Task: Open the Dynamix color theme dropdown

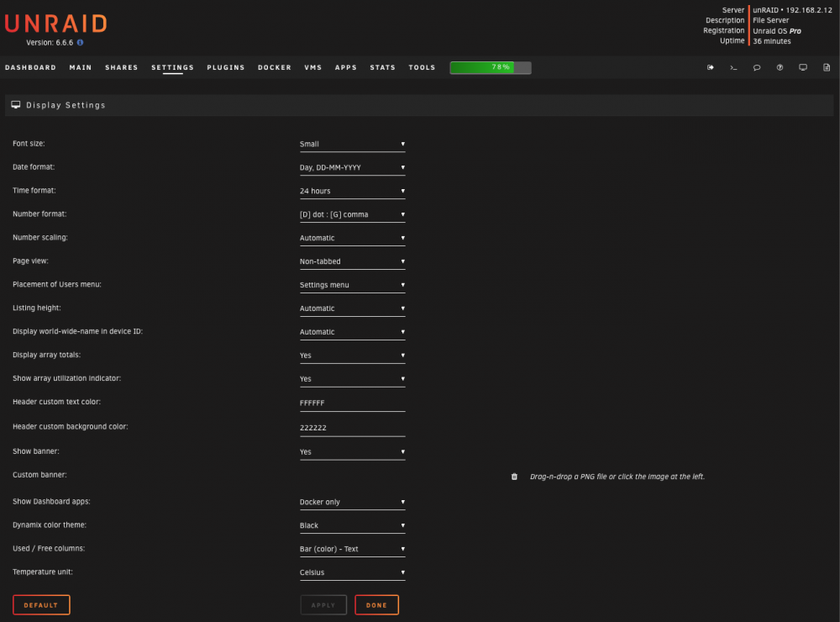Action: pos(352,525)
